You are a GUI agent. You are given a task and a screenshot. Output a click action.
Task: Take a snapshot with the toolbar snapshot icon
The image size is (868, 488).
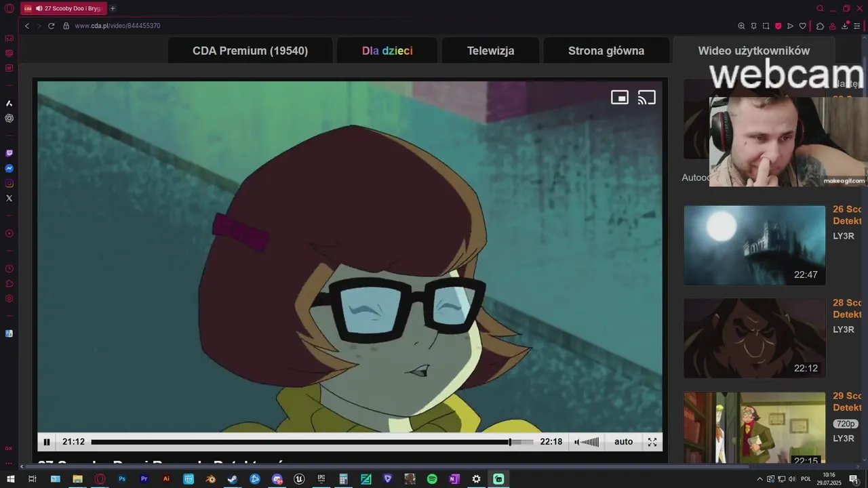766,26
